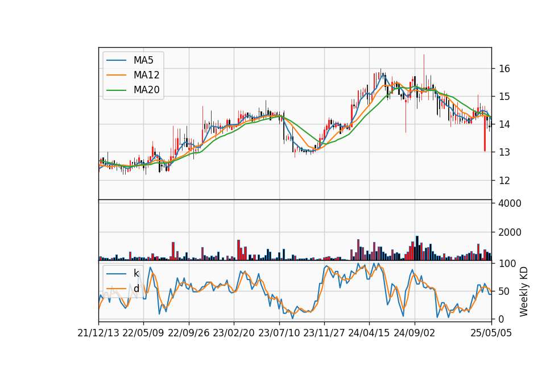
Task: Click the 25/05/05 date label
Action: [491, 333]
